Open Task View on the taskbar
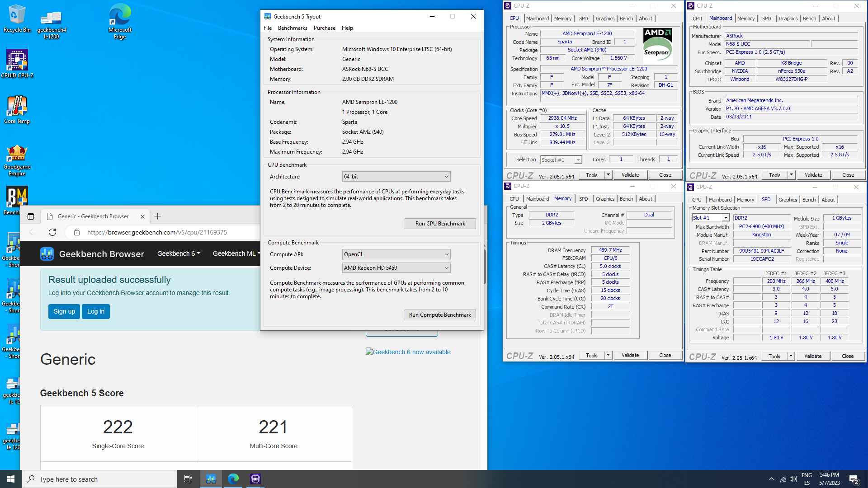The image size is (868, 488). click(188, 479)
